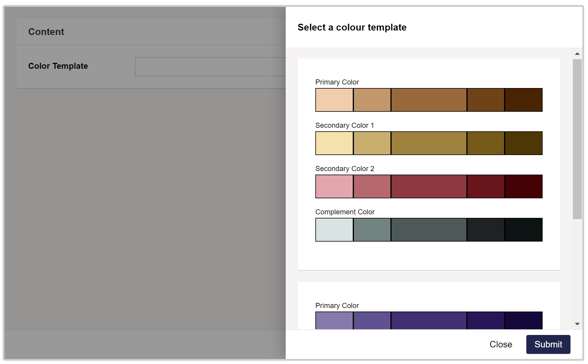Select the dusty rose Secondary Color 2 swatch
The height and width of the screenshot is (364, 588).
pos(372,186)
